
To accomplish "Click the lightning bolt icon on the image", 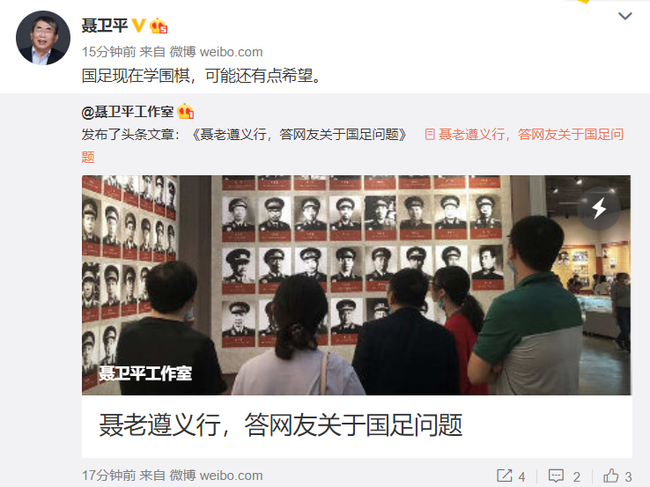I will tap(599, 208).
